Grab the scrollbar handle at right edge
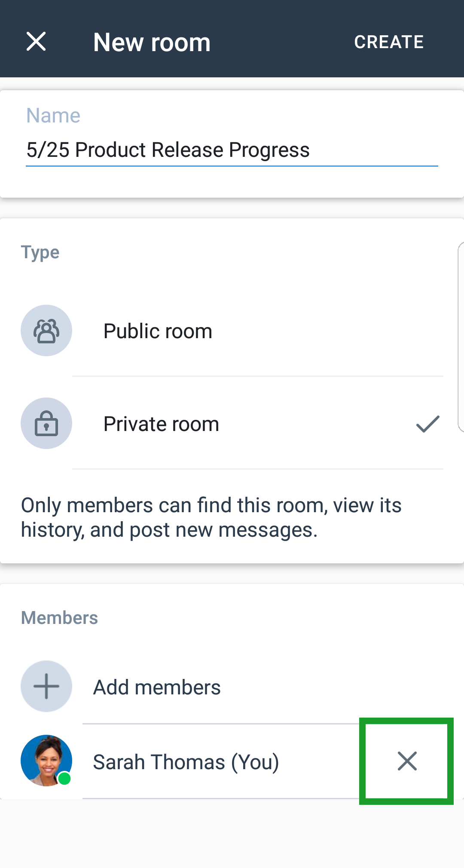Screen dimensions: 464x868 461,337
